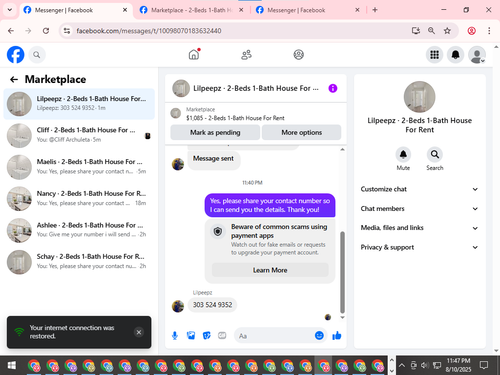Open the taskbar clock showing 11:47 PM
This screenshot has width=500, height=375.
tap(458, 365)
